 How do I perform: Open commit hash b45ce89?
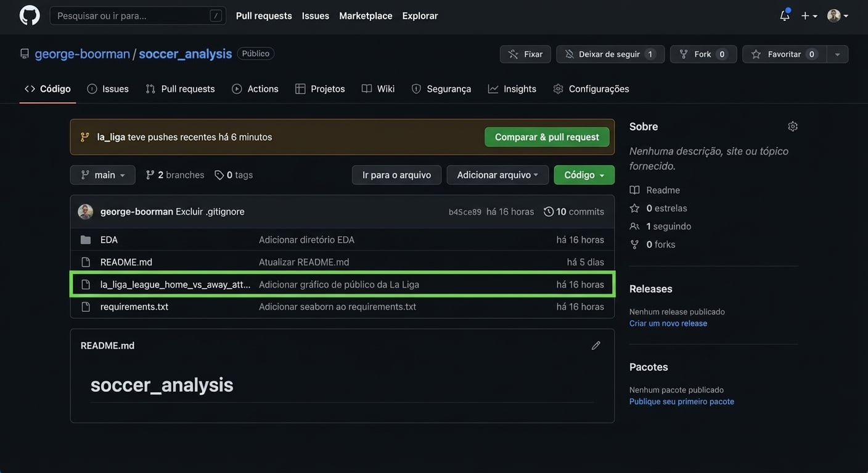[465, 212]
